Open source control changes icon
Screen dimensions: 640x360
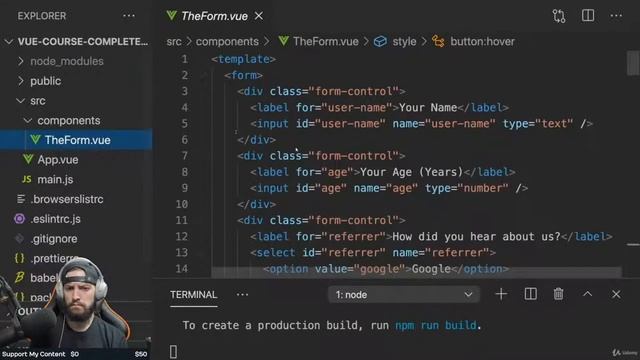tap(559, 16)
